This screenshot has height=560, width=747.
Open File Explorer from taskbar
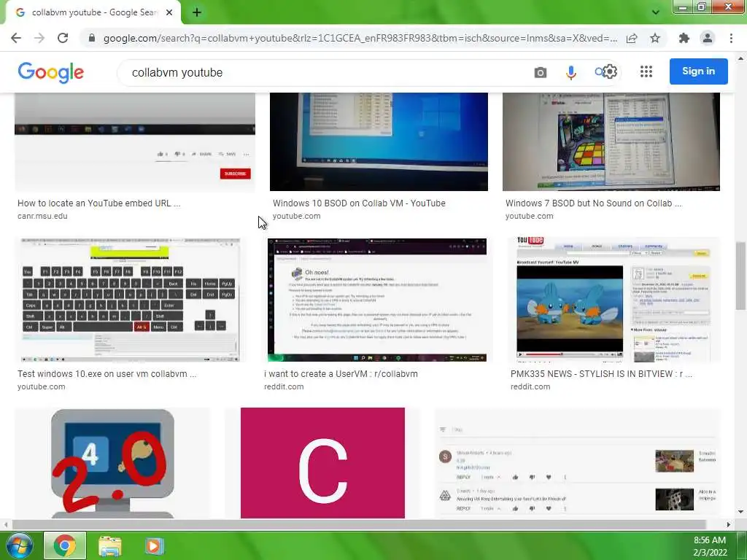[110, 545]
